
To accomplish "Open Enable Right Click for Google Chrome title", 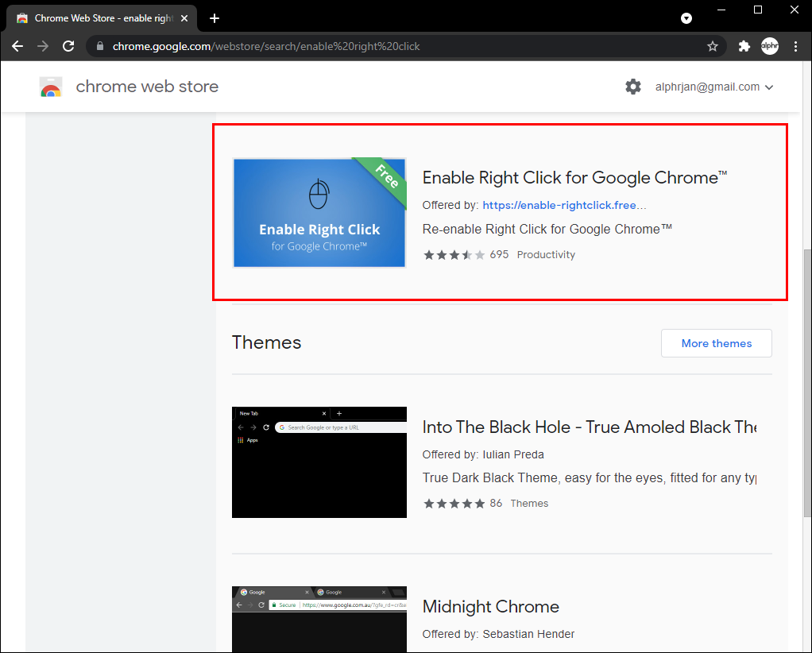I will click(574, 178).
